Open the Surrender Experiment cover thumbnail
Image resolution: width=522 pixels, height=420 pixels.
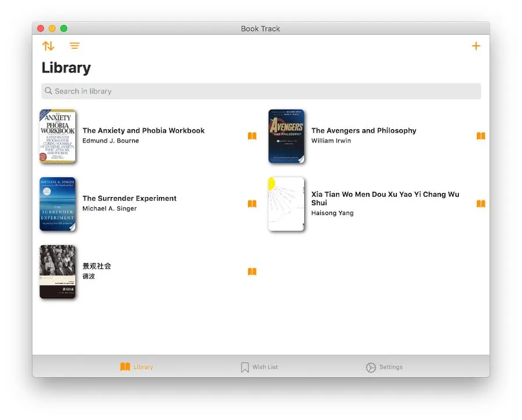(57, 204)
